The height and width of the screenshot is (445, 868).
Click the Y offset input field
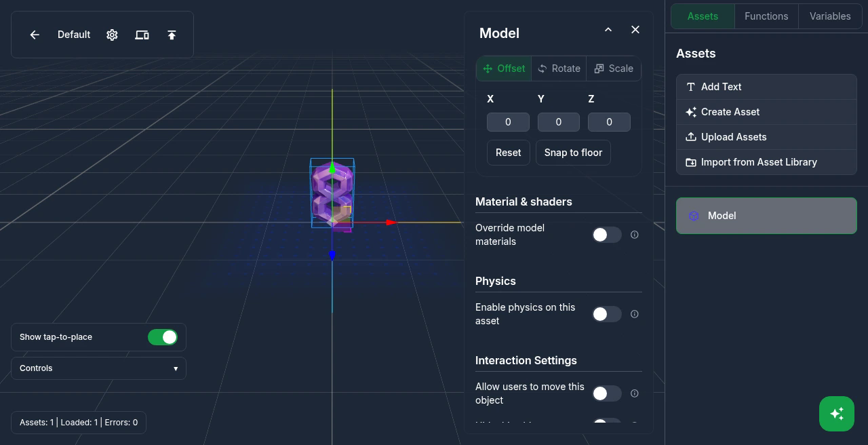coord(559,122)
